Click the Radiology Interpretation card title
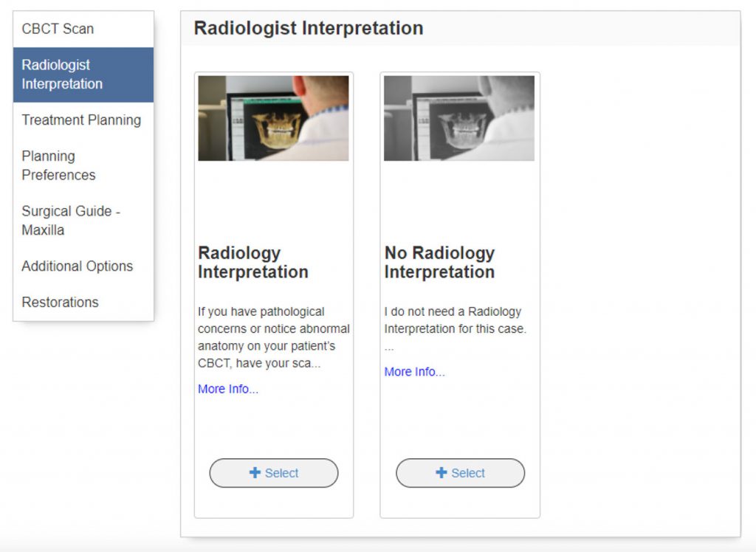 [x=252, y=263]
